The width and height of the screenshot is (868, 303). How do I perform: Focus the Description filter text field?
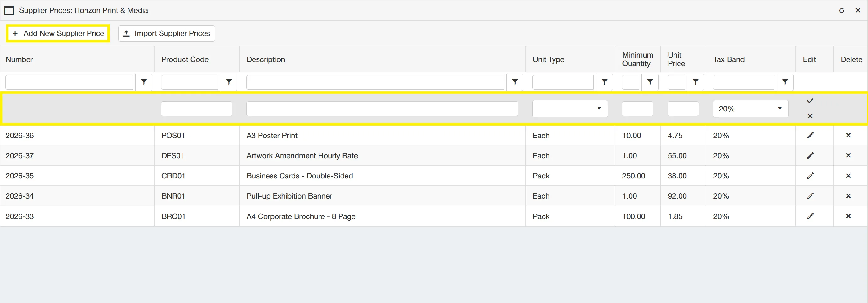point(375,82)
